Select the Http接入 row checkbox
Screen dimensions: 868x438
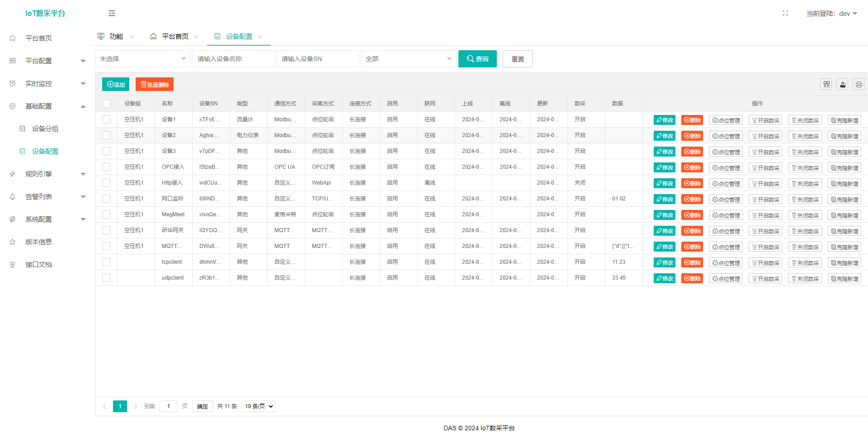pyautogui.click(x=106, y=183)
